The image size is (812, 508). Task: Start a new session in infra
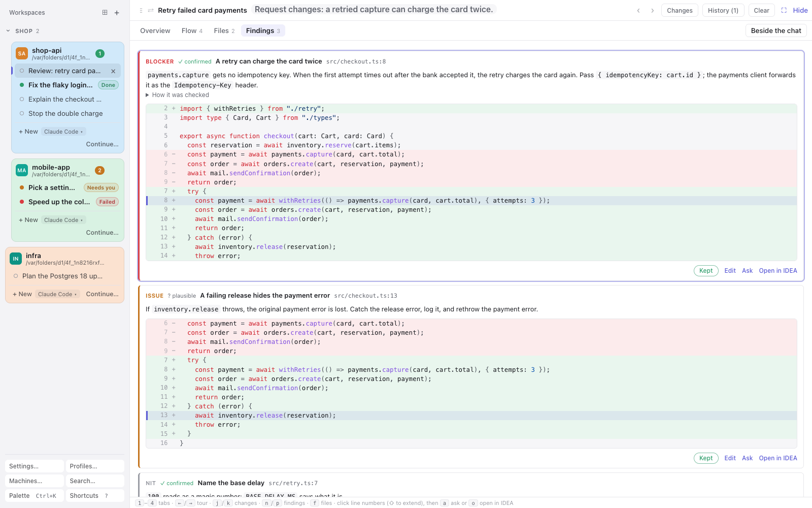[x=22, y=294]
